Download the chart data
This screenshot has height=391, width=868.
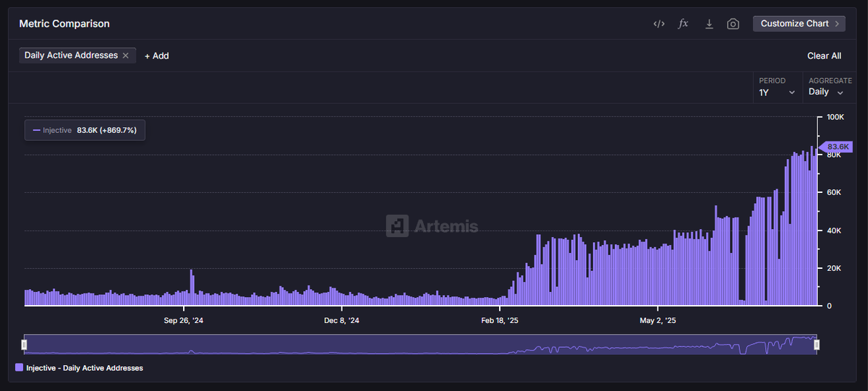[709, 24]
